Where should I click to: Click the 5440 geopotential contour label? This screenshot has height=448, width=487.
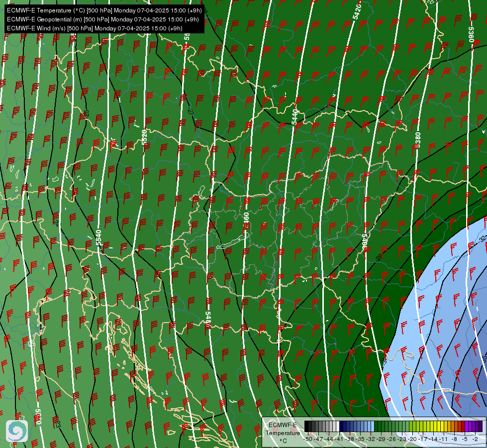point(294,117)
